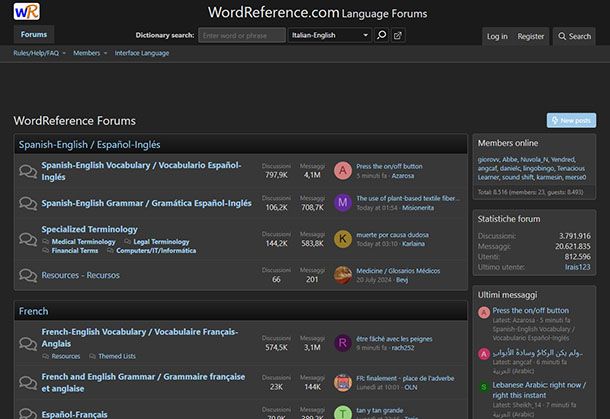610x419 pixels.
Task: Open dictionary in new window icon
Action: [398, 35]
